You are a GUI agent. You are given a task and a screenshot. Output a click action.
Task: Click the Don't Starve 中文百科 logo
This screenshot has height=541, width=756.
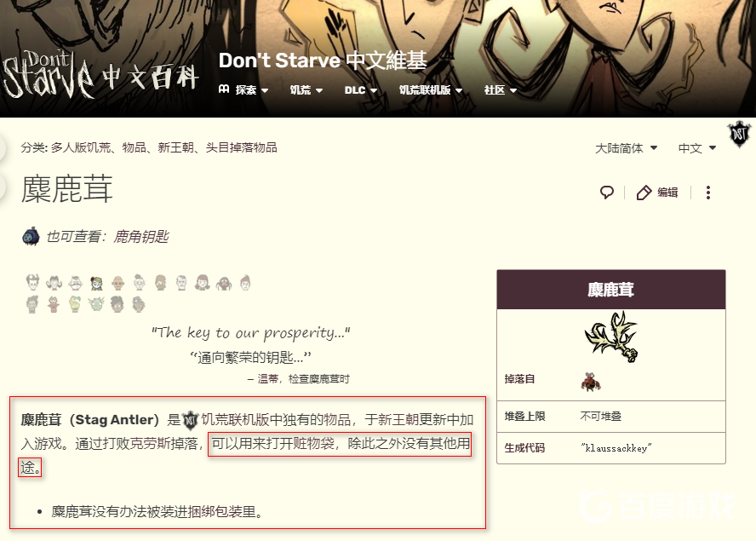click(x=101, y=73)
